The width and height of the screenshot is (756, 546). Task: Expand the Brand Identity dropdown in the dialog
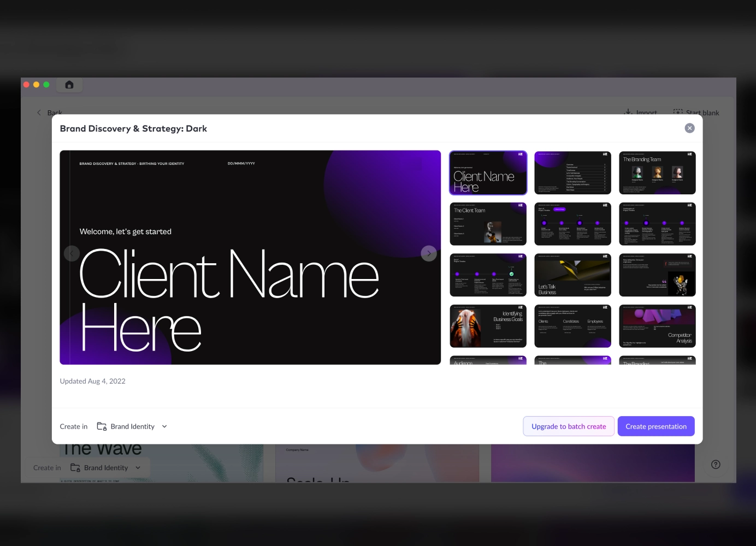point(164,426)
